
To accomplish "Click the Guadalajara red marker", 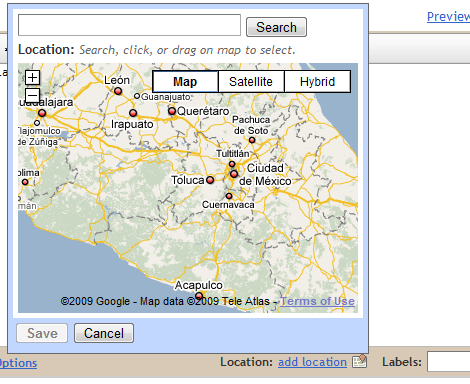I will coord(42,113).
